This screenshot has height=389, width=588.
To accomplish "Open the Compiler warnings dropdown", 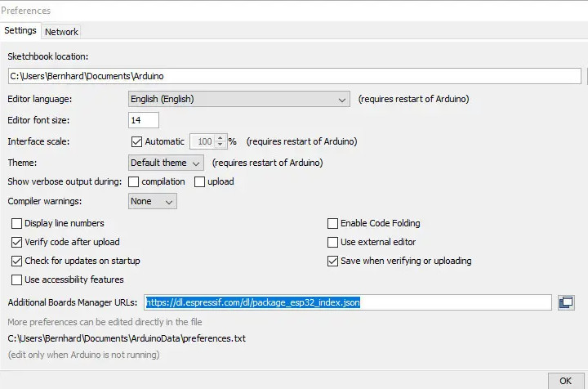I will [x=153, y=201].
